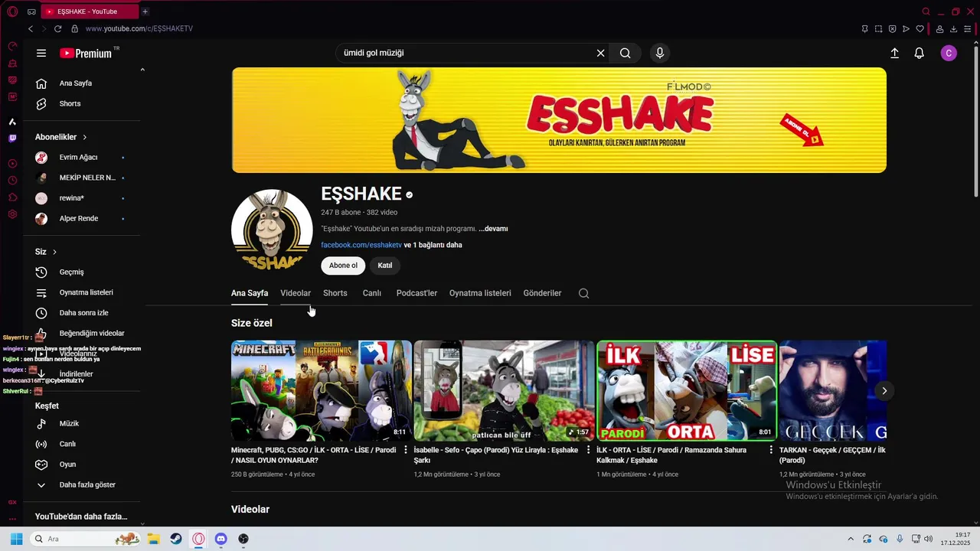The height and width of the screenshot is (551, 980).
Task: Play the Minecraft PUBG CS:GO video thumbnail
Action: click(322, 391)
